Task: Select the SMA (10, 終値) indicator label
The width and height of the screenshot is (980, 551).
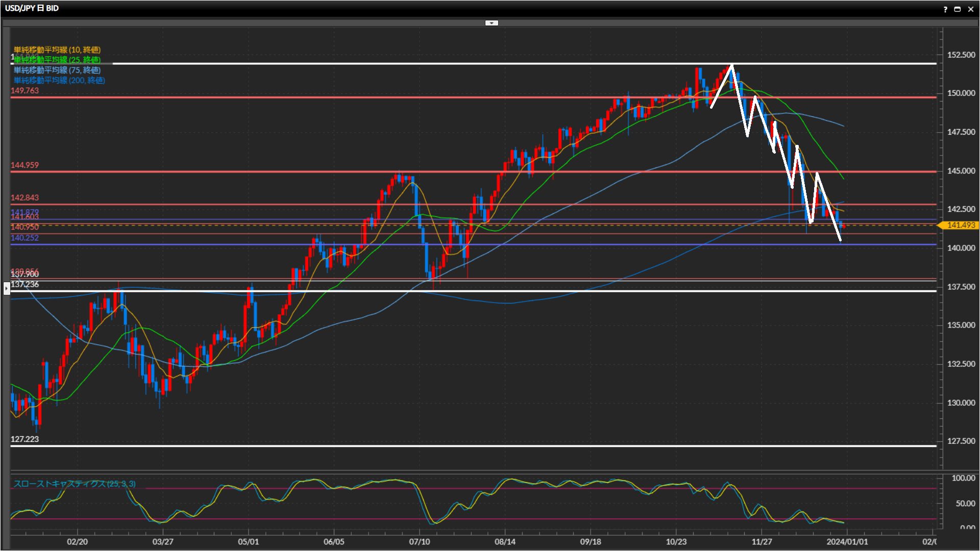Action: tap(57, 49)
